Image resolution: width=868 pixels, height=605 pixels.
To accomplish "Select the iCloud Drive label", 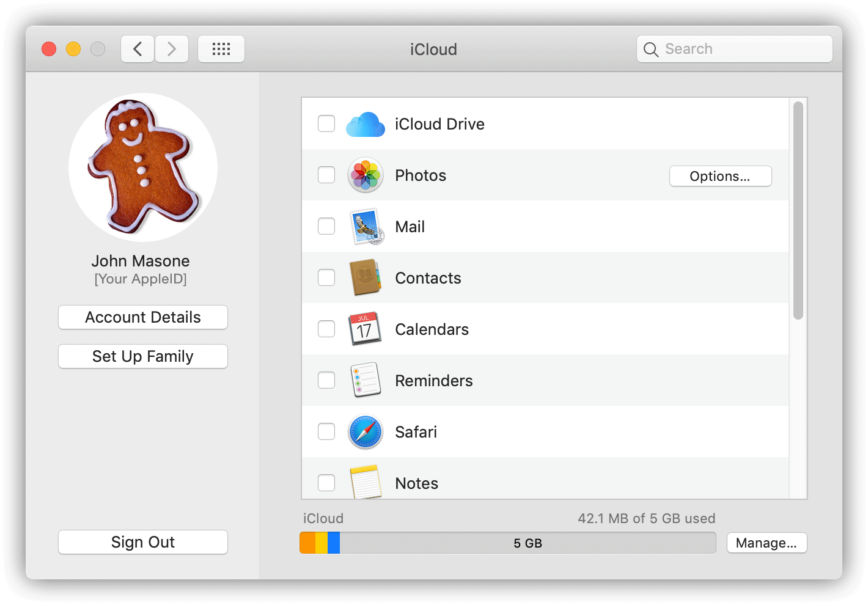I will pyautogui.click(x=440, y=124).
